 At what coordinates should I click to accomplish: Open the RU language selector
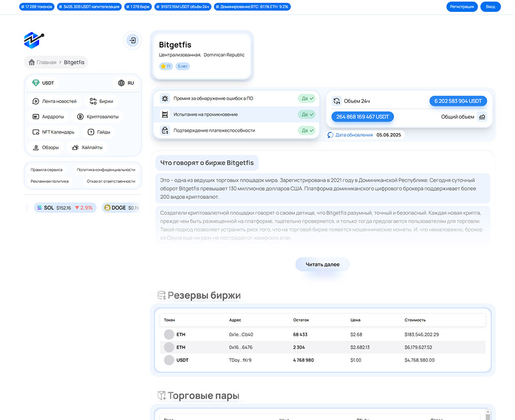click(126, 83)
